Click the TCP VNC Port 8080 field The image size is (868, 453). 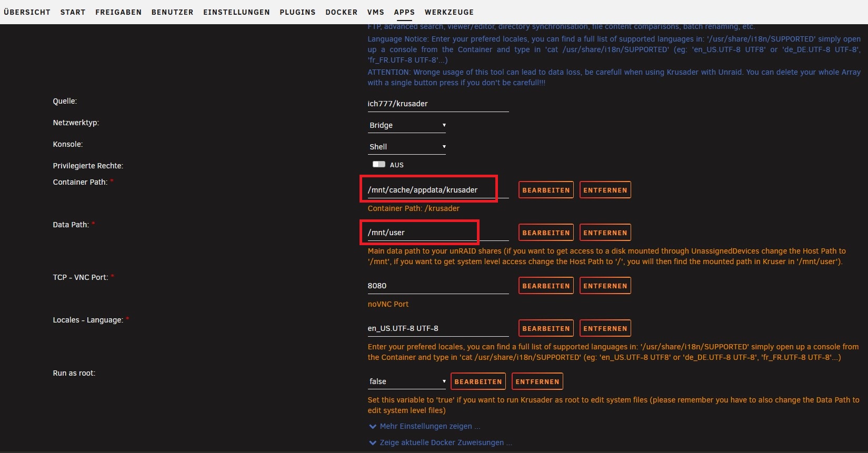click(x=438, y=286)
